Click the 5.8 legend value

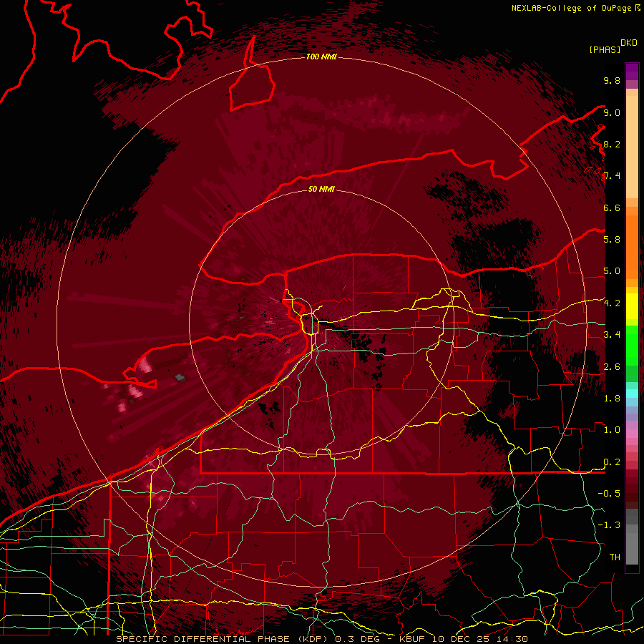(612, 240)
